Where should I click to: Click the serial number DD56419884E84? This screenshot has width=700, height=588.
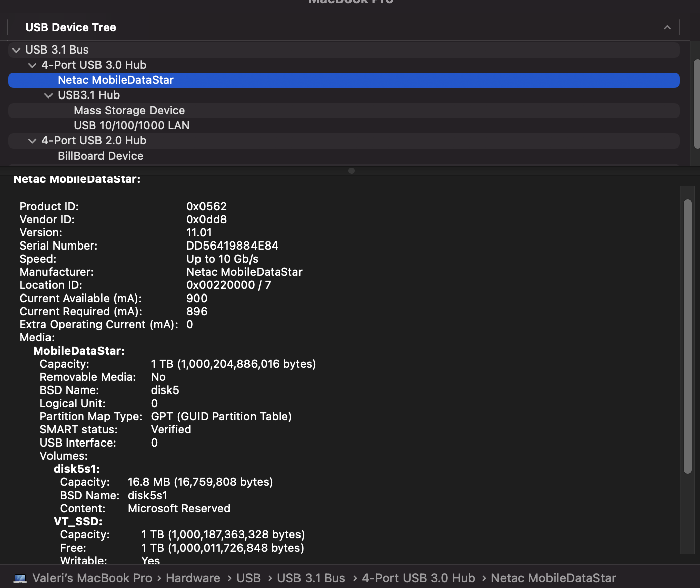coord(232,246)
